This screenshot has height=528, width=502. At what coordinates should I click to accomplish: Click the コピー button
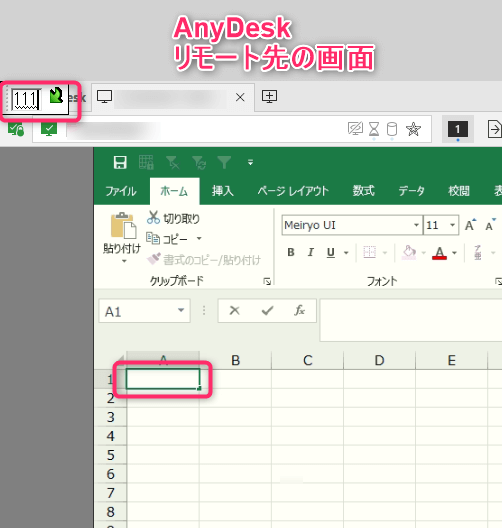click(x=167, y=239)
